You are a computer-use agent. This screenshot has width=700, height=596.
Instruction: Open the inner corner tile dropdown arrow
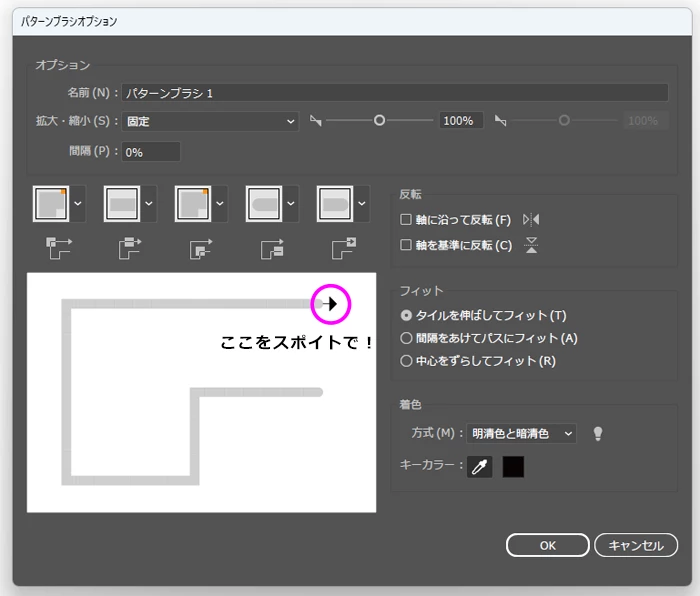click(x=220, y=204)
